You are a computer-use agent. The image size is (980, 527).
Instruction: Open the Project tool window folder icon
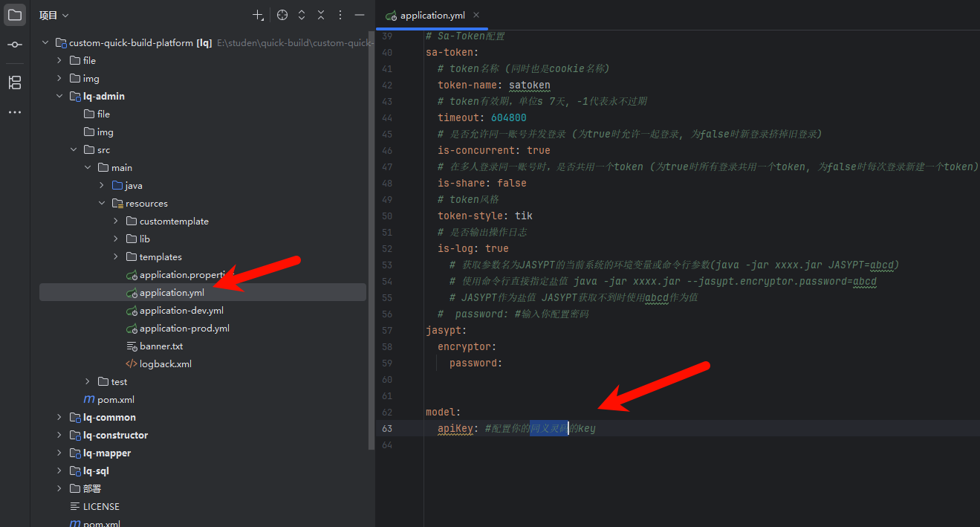click(x=15, y=15)
